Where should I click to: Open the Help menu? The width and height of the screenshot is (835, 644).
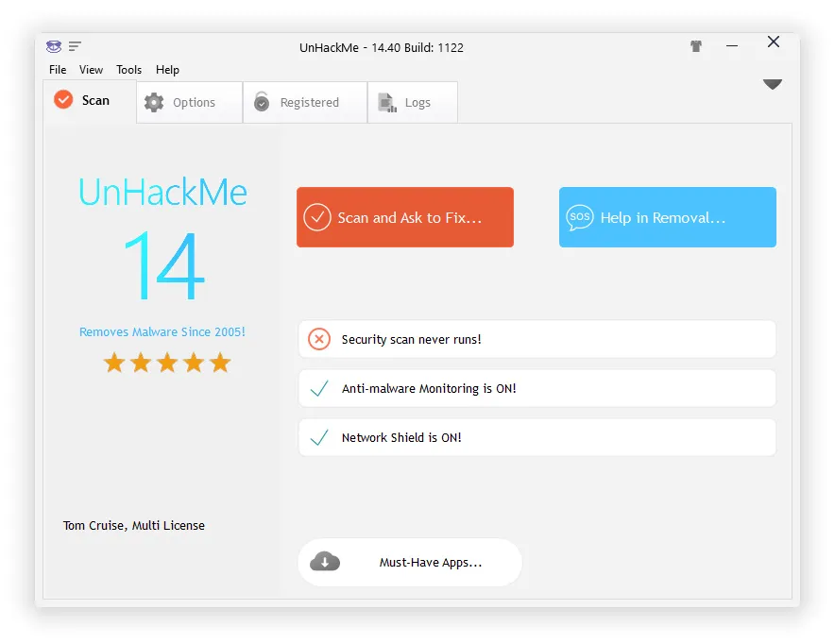(x=167, y=70)
